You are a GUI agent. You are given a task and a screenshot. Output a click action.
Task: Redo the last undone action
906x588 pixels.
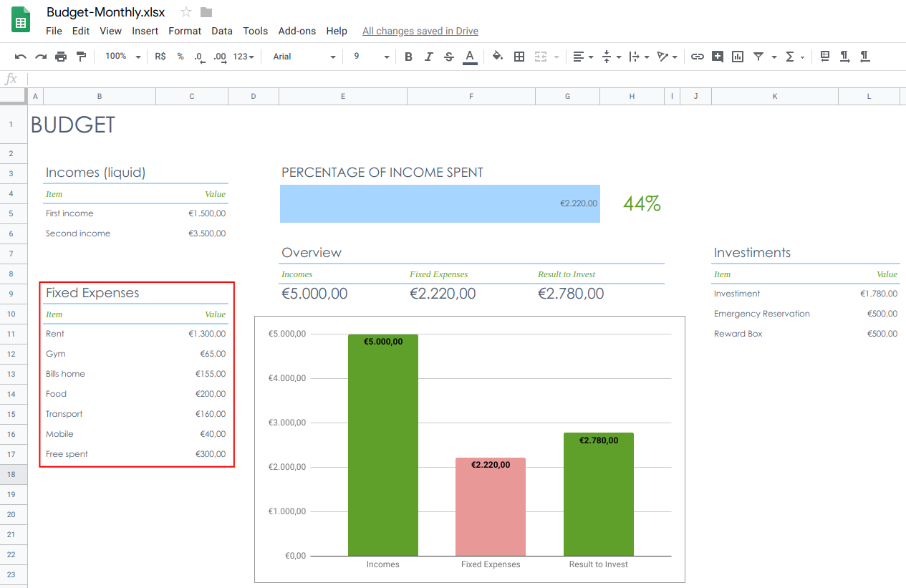(41, 57)
